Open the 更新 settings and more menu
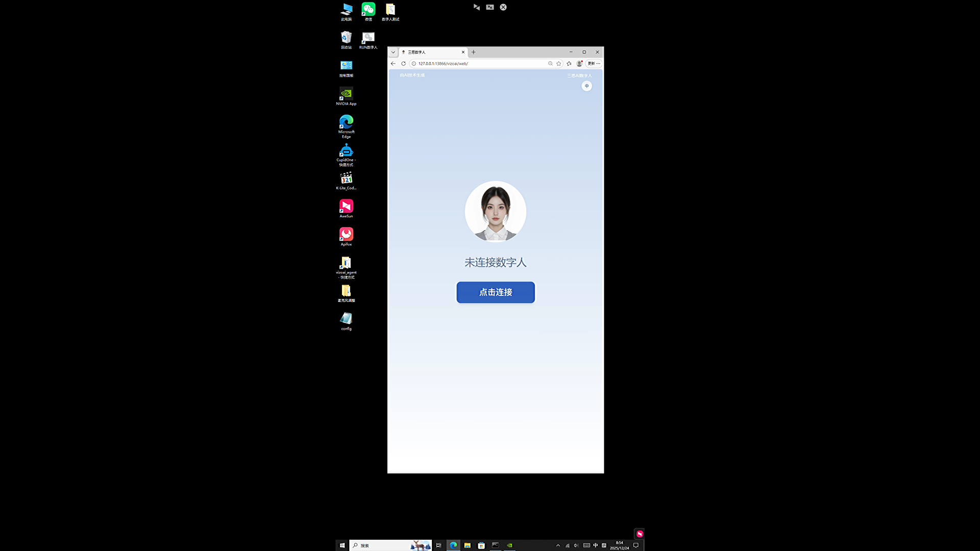The image size is (980, 551). tap(594, 64)
